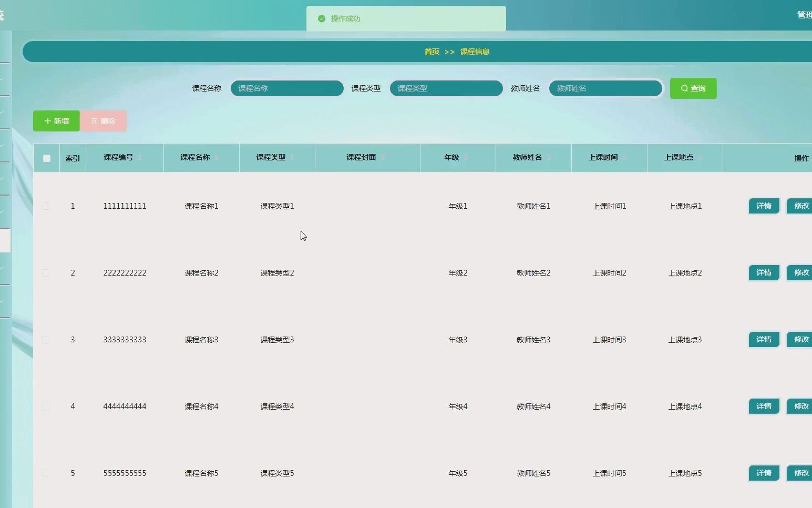
Task: Sort by 课程封面 column arrows
Action: point(383,157)
